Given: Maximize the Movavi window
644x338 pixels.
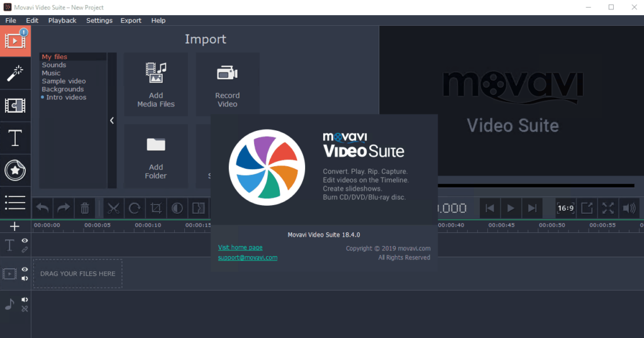Looking at the screenshot, I should (611, 8).
